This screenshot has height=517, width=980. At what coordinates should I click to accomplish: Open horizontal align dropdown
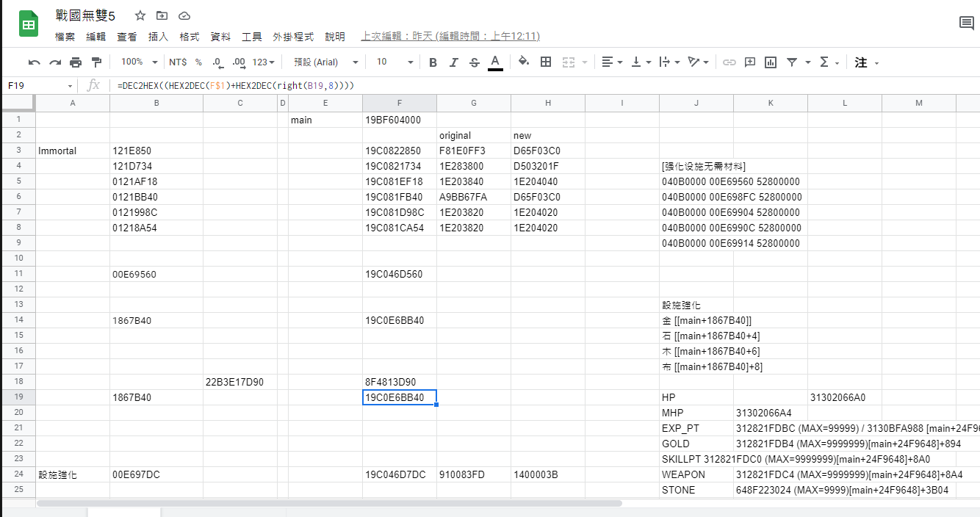(x=612, y=62)
